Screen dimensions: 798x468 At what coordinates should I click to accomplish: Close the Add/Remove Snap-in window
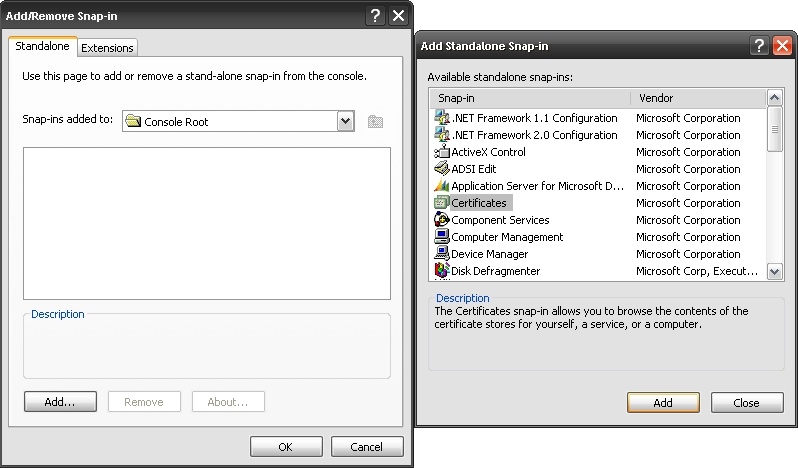(x=398, y=16)
